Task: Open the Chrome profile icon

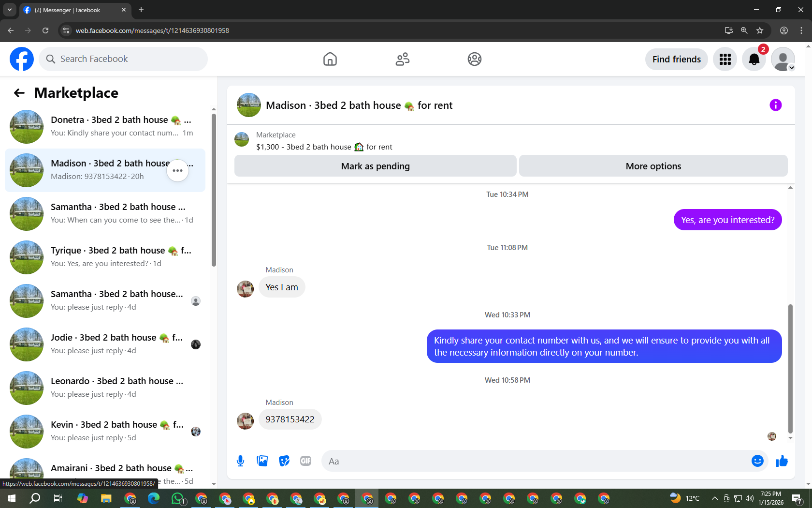Action: click(784, 30)
